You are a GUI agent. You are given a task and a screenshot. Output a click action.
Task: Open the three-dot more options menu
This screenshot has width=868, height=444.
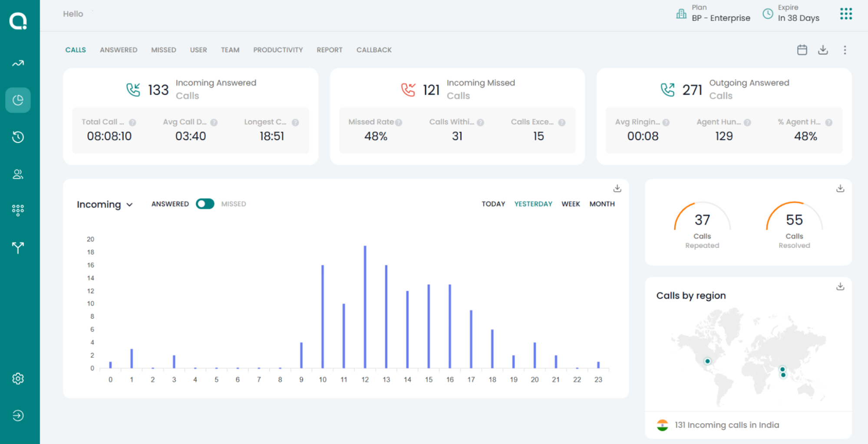(x=845, y=50)
